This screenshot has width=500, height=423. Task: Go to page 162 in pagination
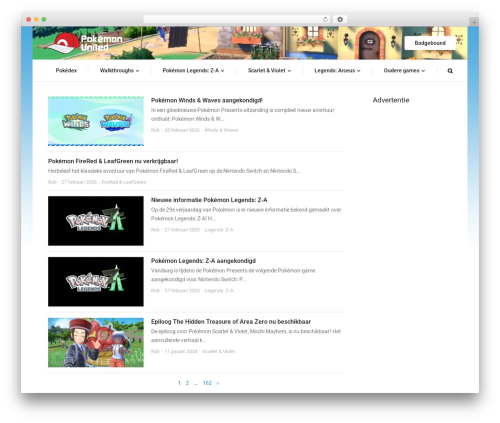click(207, 383)
